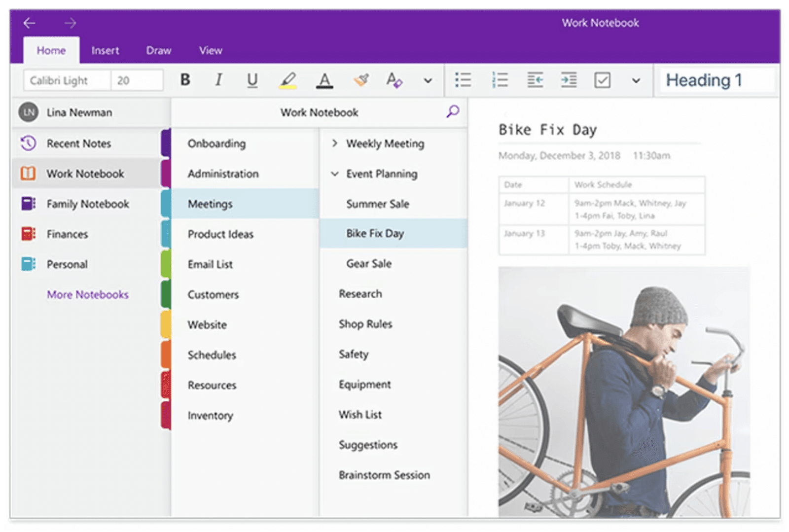This screenshot has width=789, height=532.
Task: Open the Research page
Action: click(394, 294)
